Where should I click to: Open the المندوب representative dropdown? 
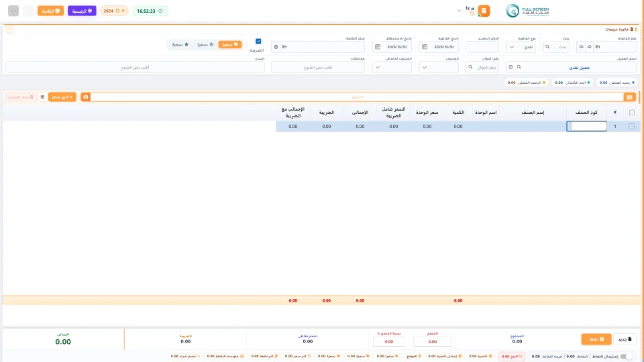pyautogui.click(x=439, y=67)
